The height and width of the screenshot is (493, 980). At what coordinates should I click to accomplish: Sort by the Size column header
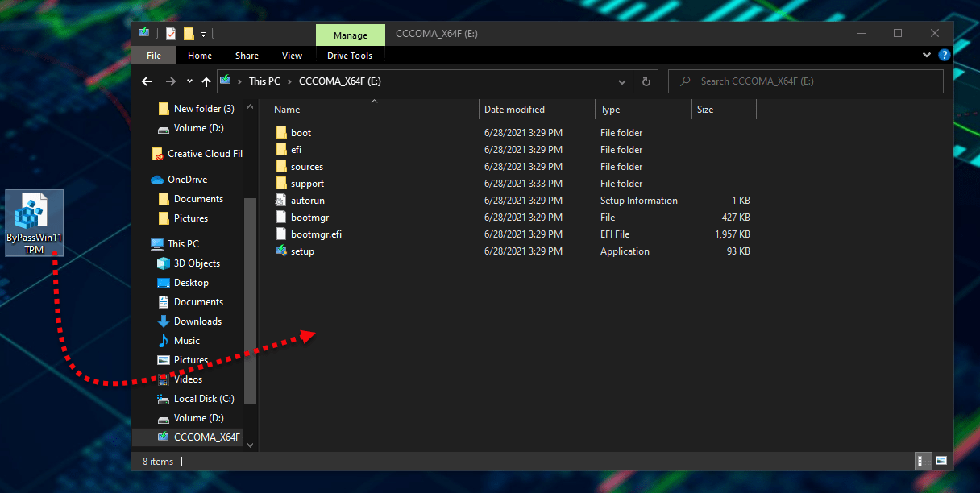pyautogui.click(x=705, y=110)
